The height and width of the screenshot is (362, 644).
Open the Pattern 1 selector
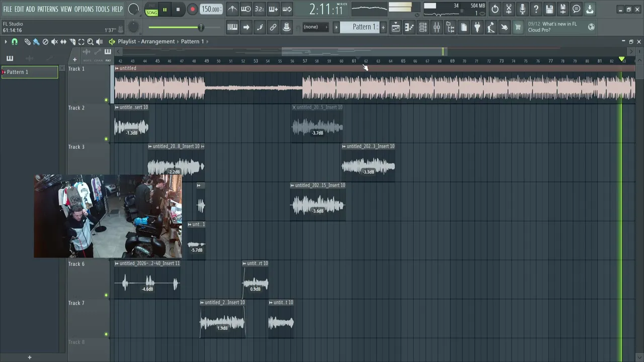(x=360, y=27)
